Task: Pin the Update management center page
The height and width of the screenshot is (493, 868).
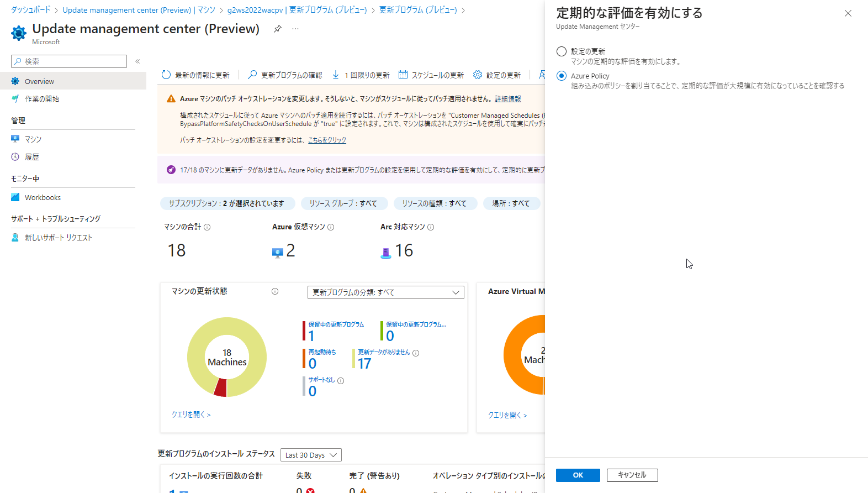Action: coord(278,29)
